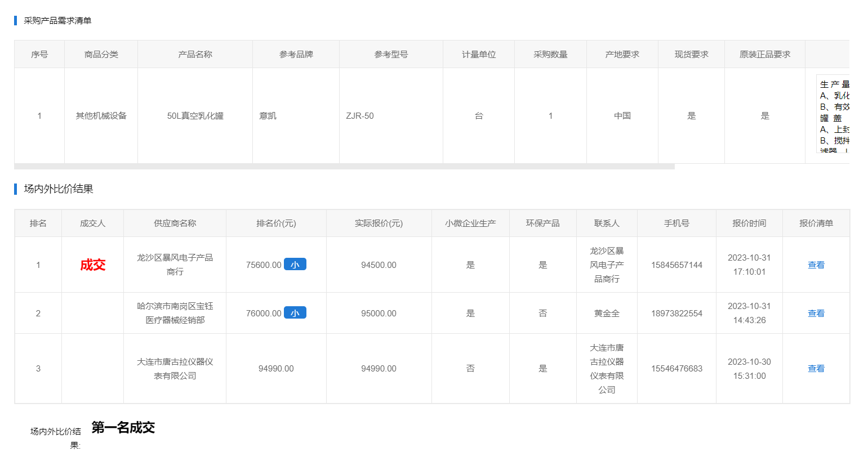The image size is (868, 452).
Task: Open 查看 for the 大连市唐古拉仪器 quote
Action: tap(816, 369)
